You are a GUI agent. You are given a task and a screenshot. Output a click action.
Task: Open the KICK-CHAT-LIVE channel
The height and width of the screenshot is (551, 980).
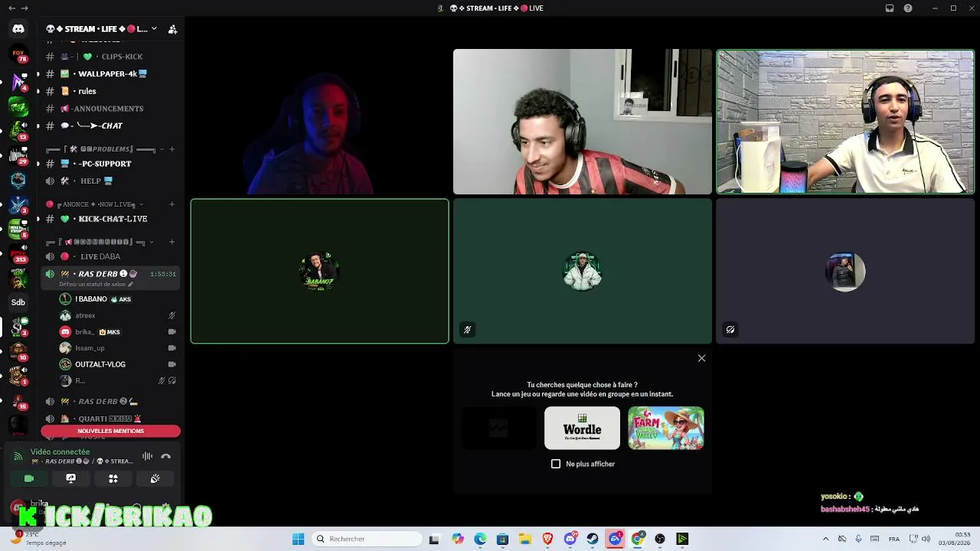[x=110, y=219]
